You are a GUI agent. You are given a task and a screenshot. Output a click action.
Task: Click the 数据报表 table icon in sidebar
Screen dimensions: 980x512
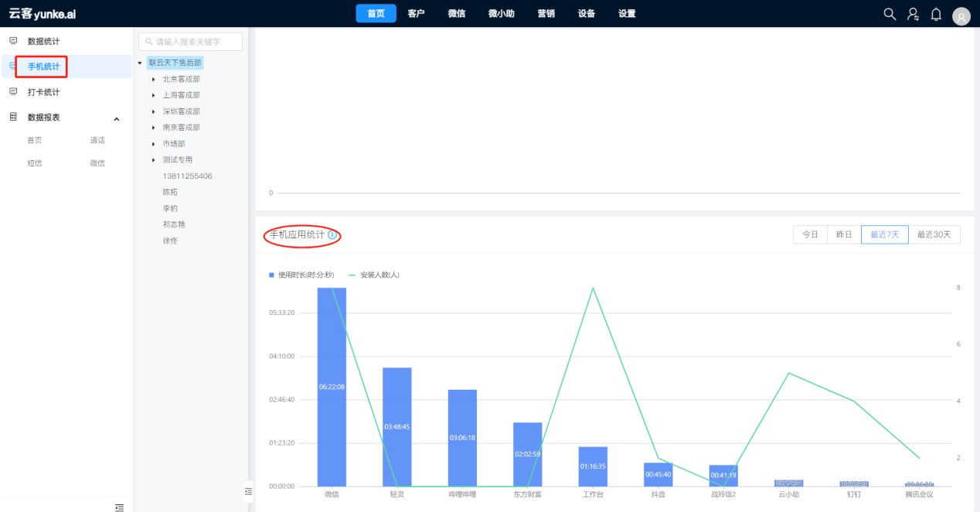(x=13, y=118)
